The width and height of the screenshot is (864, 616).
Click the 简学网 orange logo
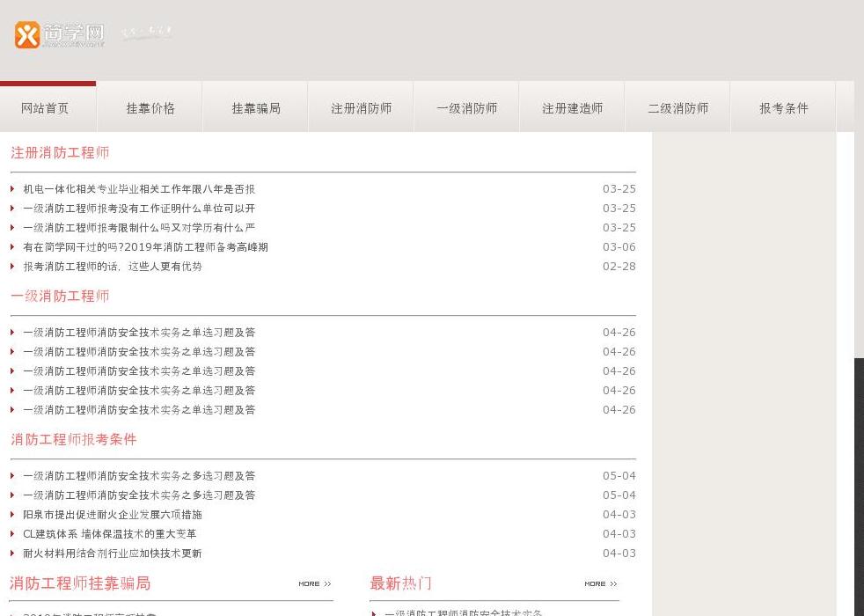[x=60, y=34]
